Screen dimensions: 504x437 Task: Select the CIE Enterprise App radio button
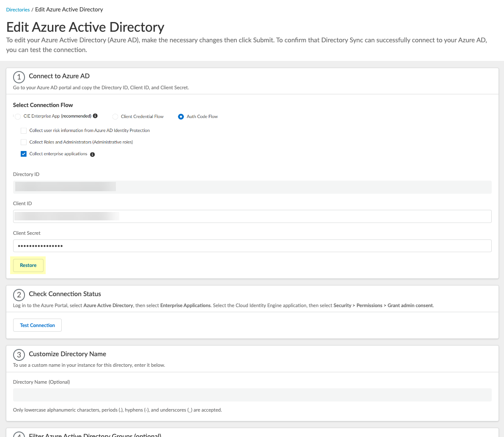pyautogui.click(x=18, y=116)
